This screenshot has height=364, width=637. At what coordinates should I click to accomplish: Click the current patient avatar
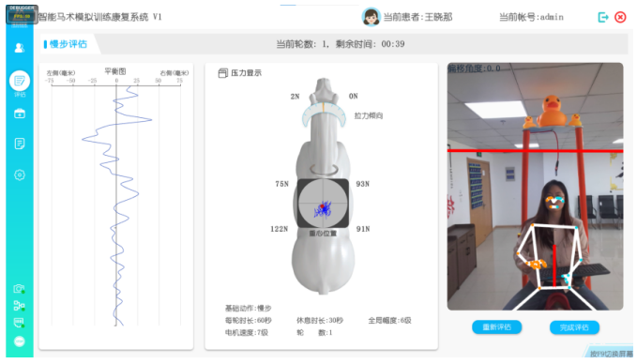[371, 17]
